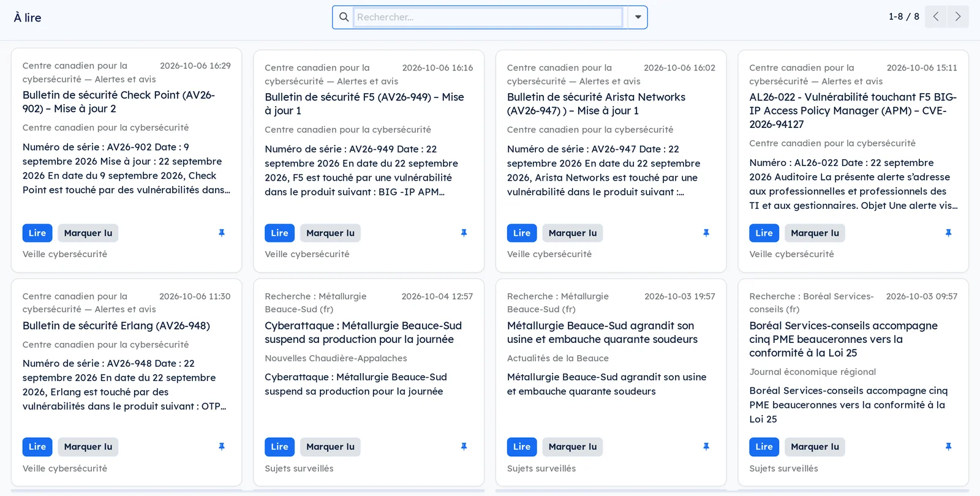
Task: Mark the Check Point AV26-902 bulletin as read
Action: point(88,233)
